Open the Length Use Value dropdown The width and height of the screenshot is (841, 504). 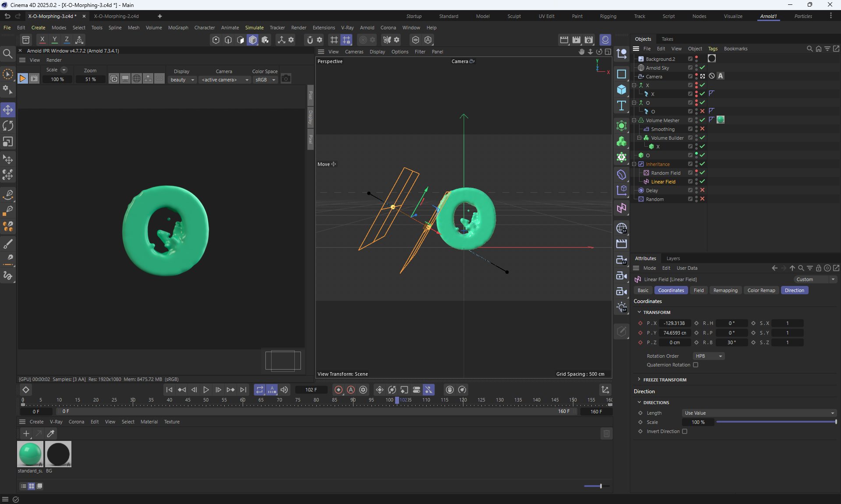tap(759, 413)
